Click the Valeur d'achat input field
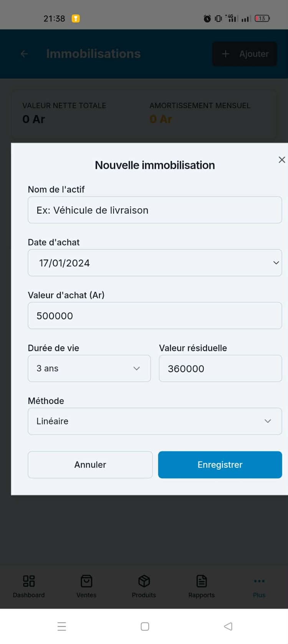288x644 pixels. [x=155, y=316]
